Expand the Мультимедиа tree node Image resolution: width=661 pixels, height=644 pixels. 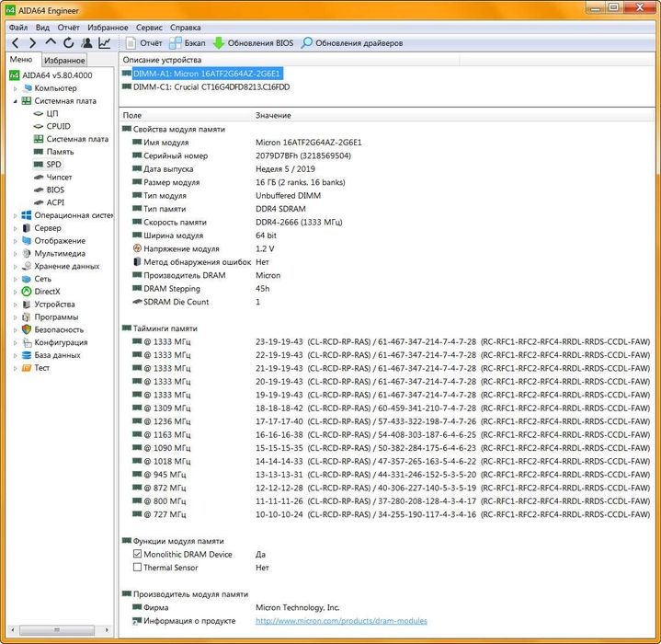click(x=16, y=254)
